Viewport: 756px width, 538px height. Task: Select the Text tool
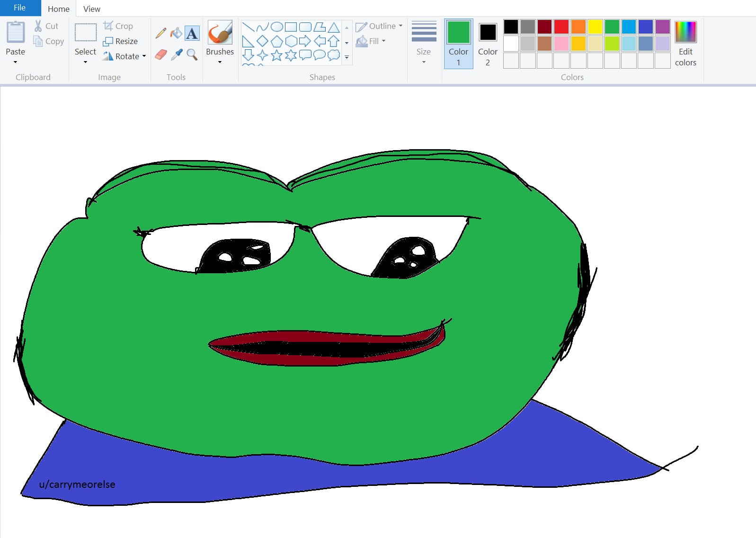pyautogui.click(x=192, y=33)
